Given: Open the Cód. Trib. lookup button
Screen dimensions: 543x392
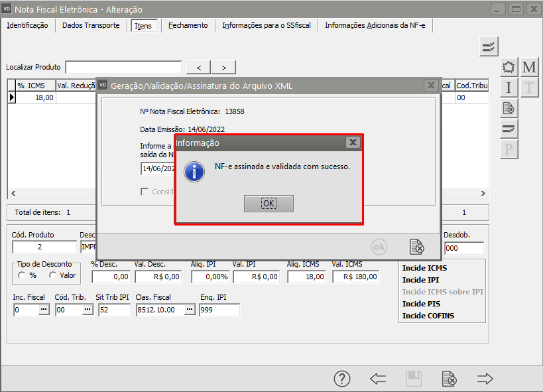Looking at the screenshot, I should click(87, 310).
